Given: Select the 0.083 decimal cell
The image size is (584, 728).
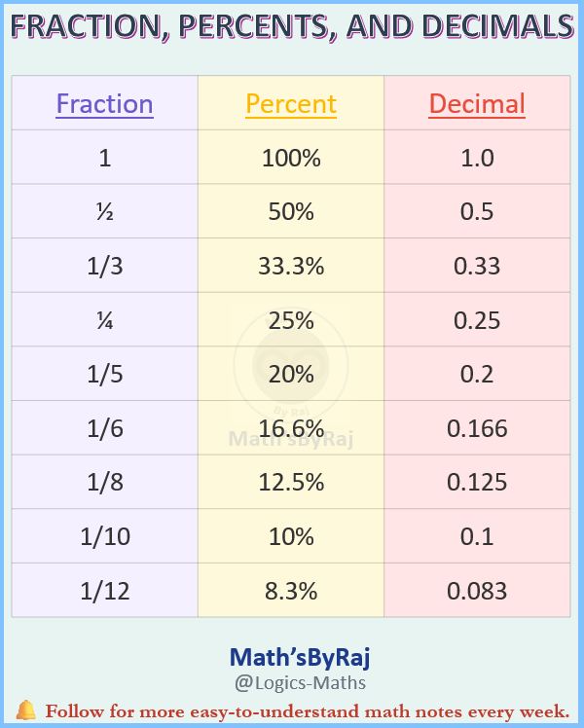Looking at the screenshot, I should pyautogui.click(x=477, y=591).
